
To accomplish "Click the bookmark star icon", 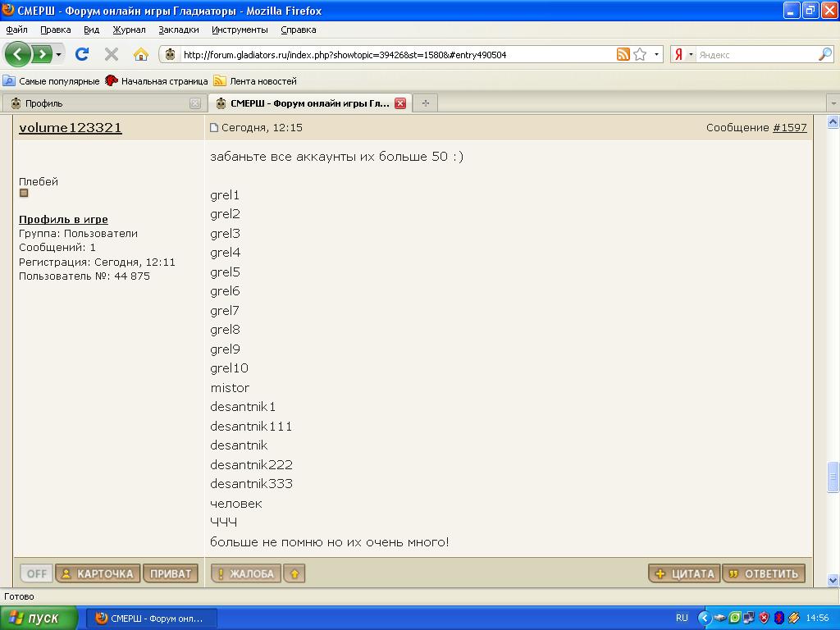I will click(640, 55).
